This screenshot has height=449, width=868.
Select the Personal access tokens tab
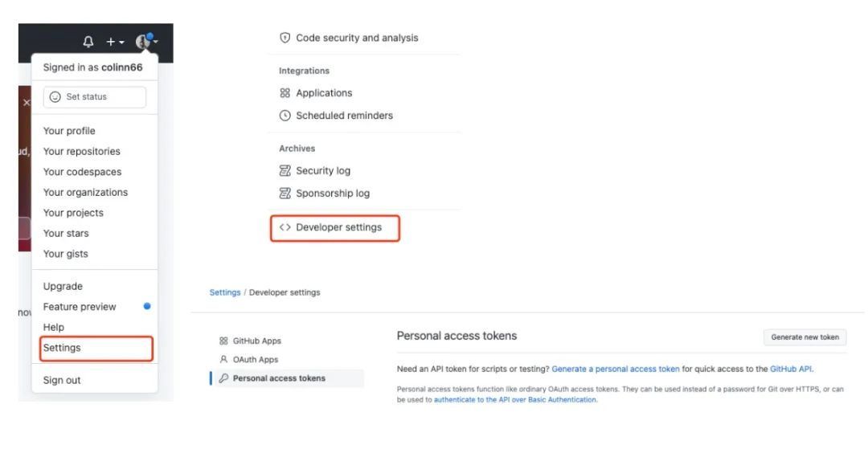pyautogui.click(x=279, y=378)
